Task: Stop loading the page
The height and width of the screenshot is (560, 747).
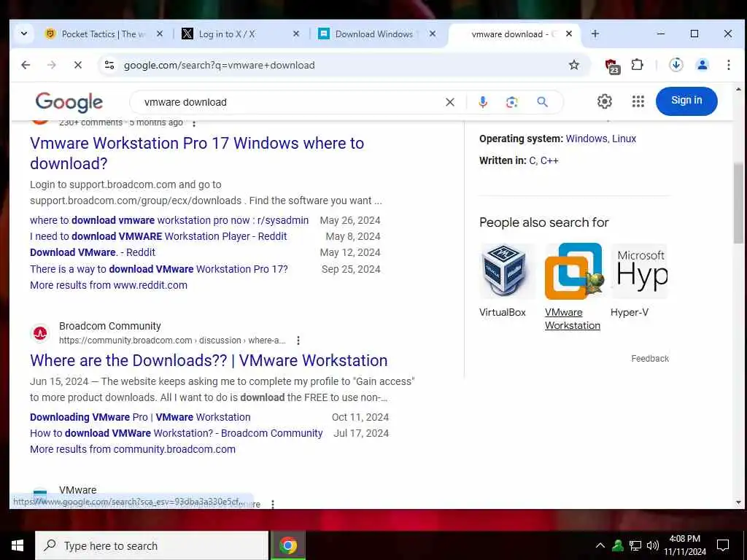Action: tap(77, 65)
